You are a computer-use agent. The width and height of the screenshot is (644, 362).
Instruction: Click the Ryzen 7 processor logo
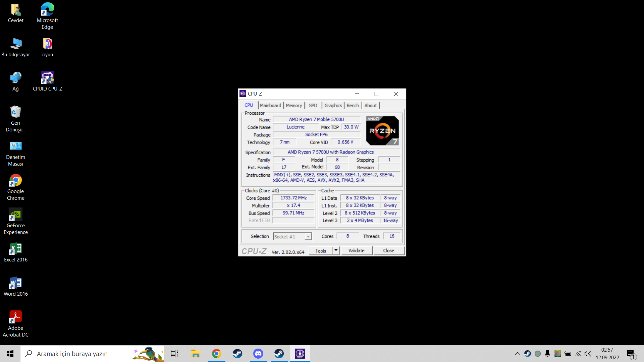coord(382,131)
